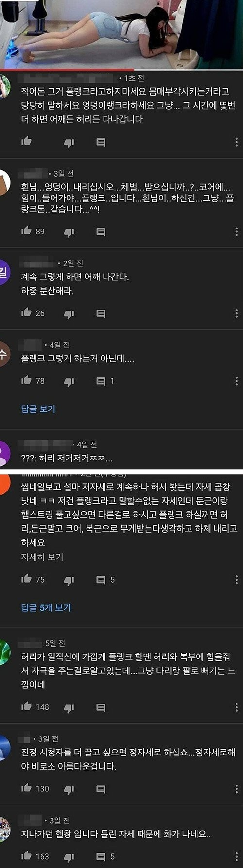Reply to the comment with 78 likes
Screen dimensions: 243x868
coord(101,381)
